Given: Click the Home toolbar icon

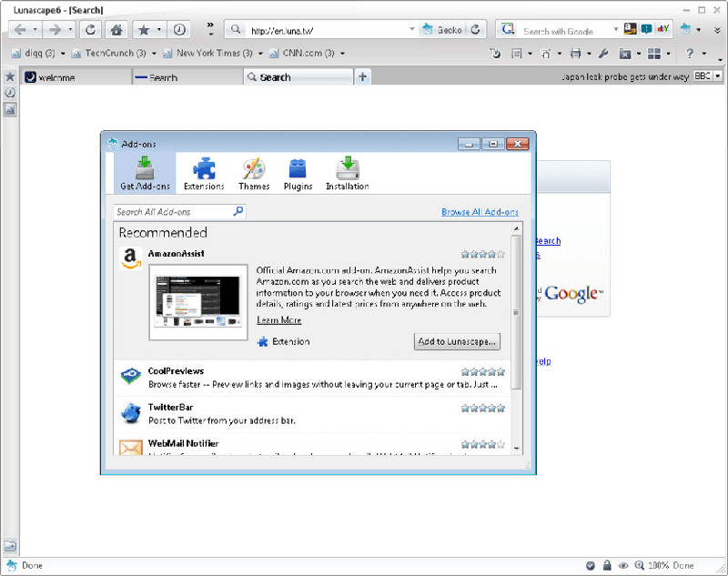Looking at the screenshot, I should click(116, 30).
